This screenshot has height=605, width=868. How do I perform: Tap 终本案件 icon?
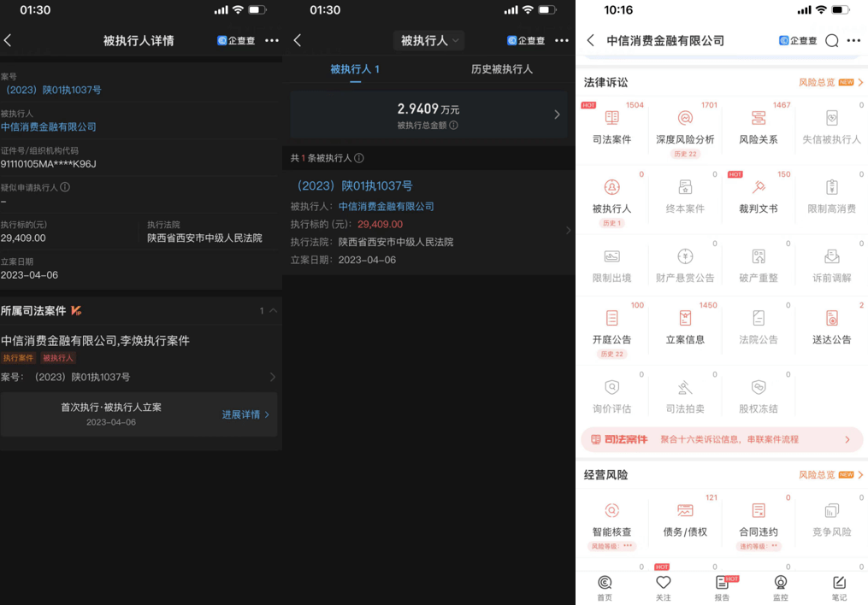685,187
